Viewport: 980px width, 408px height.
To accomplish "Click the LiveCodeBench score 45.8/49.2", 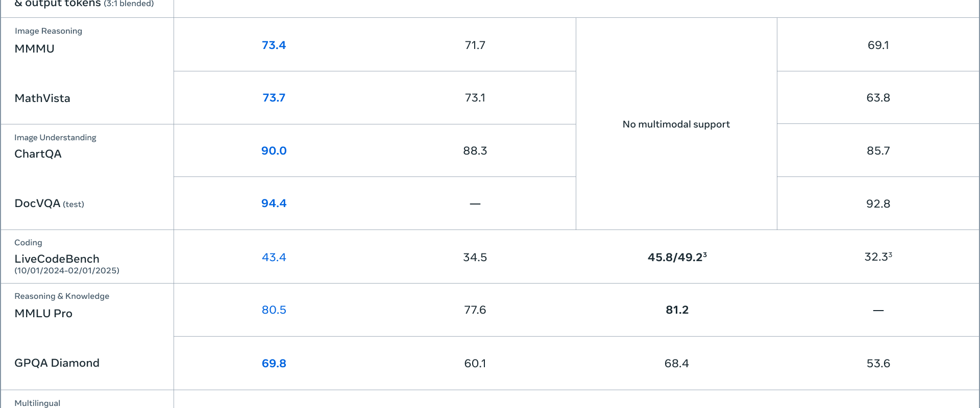I will [677, 257].
